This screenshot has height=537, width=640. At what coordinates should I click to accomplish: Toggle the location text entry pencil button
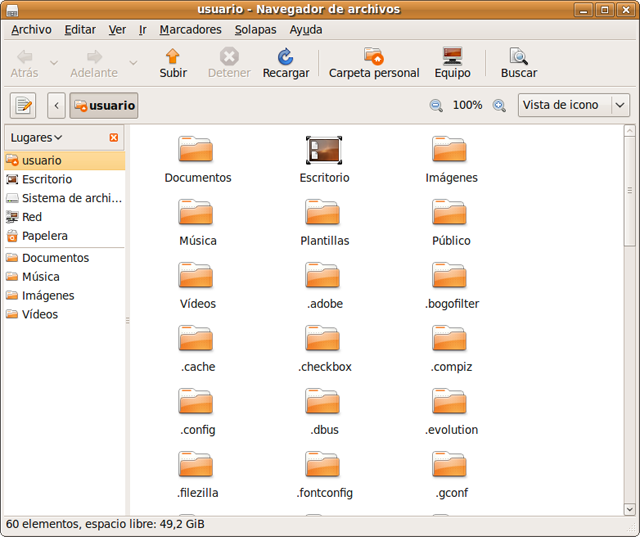pos(23,105)
